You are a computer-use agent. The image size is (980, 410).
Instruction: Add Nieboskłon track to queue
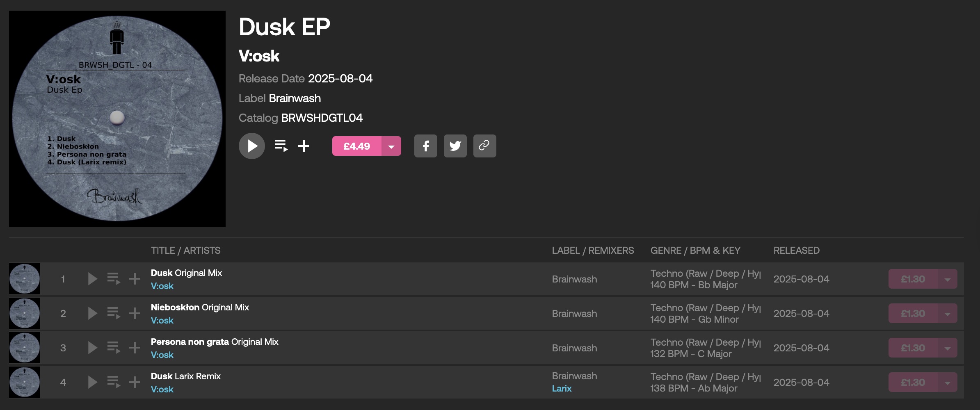tap(114, 314)
